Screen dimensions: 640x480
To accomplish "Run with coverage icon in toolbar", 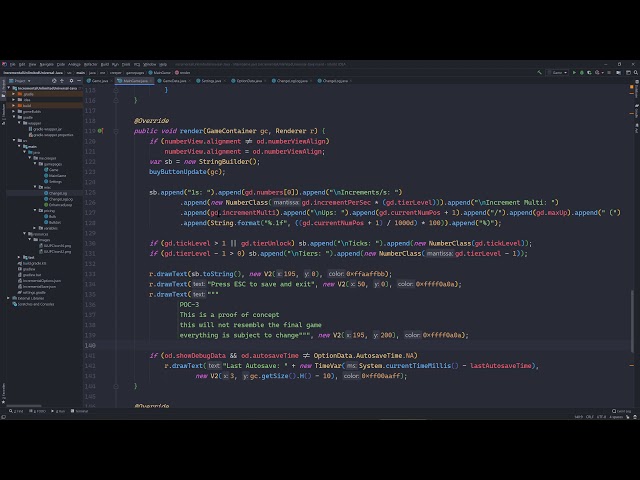I will click(x=589, y=73).
